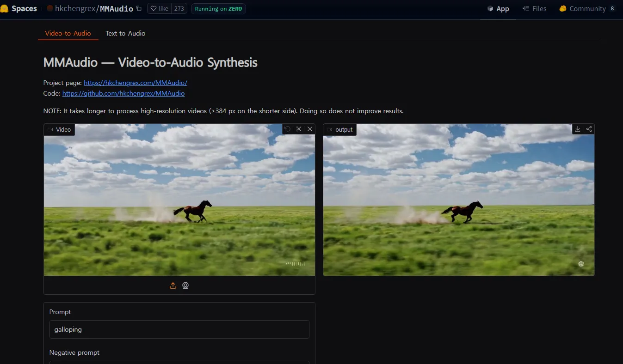This screenshot has width=623, height=364.
Task: Switch to the Text-to-Audio tab
Action: [125, 33]
